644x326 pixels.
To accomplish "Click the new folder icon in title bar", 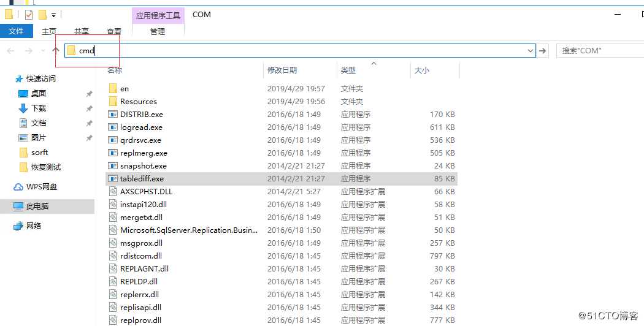I will 42,15.
